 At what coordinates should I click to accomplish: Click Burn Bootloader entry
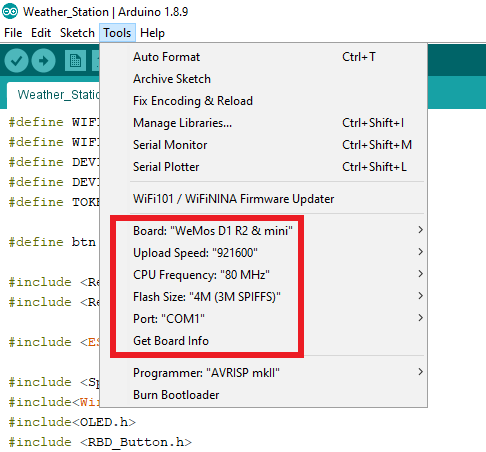pyautogui.click(x=263, y=395)
